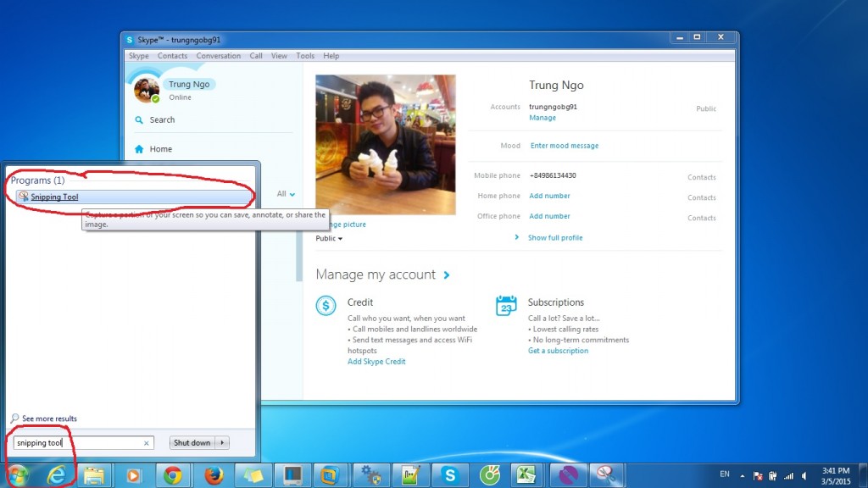
Task: Open Windows Explorer folder taskbar icon
Action: click(x=93, y=475)
